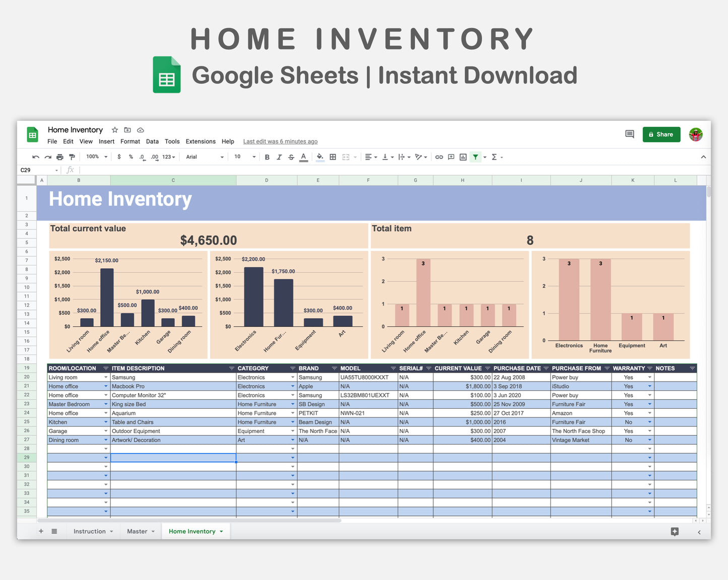The height and width of the screenshot is (580, 728).
Task: Click the green Share button
Action: [661, 134]
